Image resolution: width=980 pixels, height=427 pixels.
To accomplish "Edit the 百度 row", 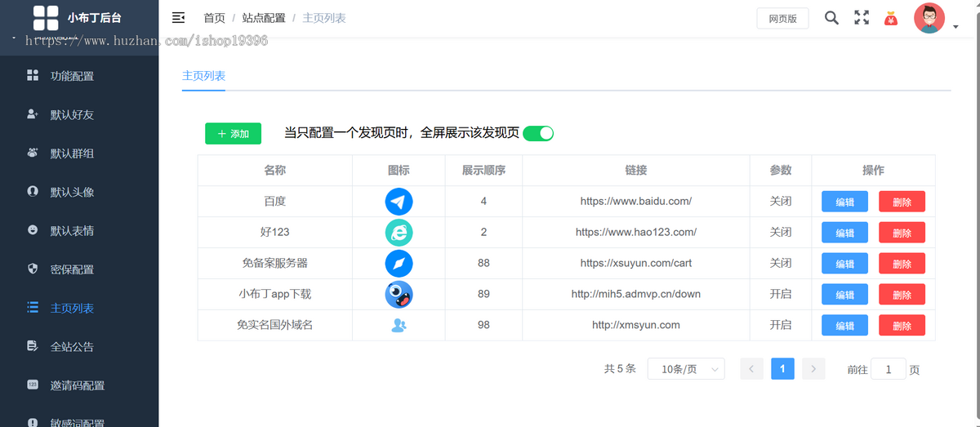I will (844, 202).
